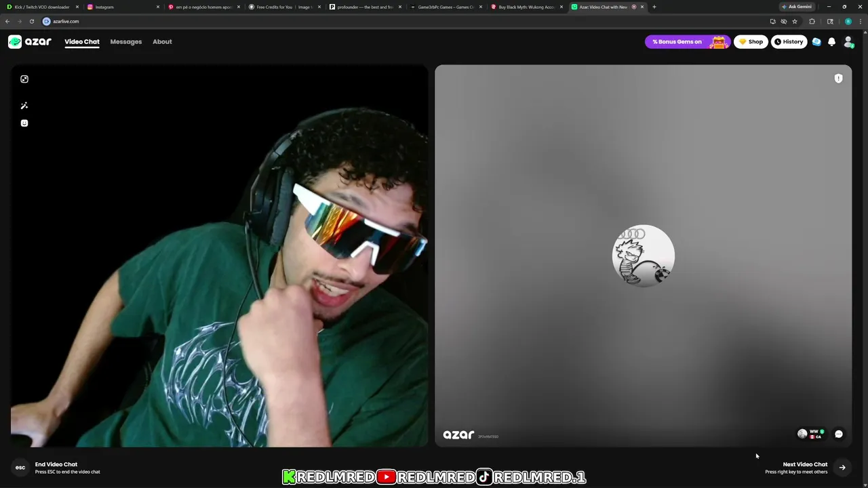Open notifications bell
The width and height of the screenshot is (868, 488).
[x=832, y=42]
